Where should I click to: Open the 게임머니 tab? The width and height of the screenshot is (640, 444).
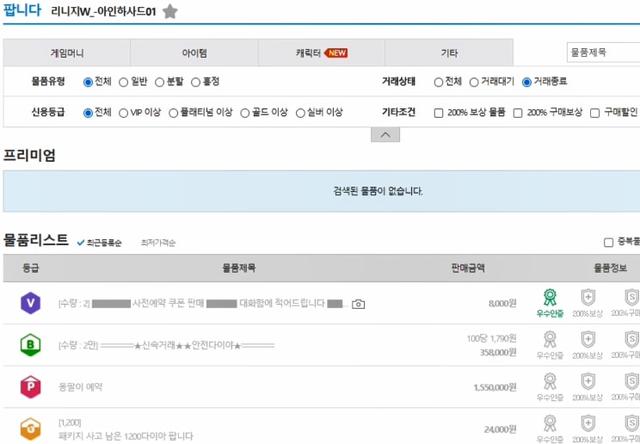pyautogui.click(x=67, y=53)
